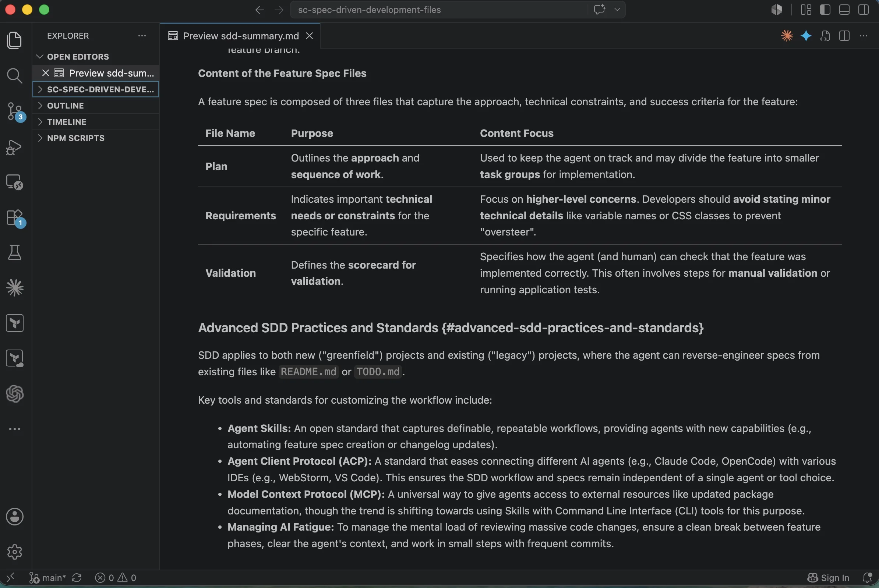Open the Terraform Cloud icon in activity bar
879x588 pixels.
tap(15, 358)
